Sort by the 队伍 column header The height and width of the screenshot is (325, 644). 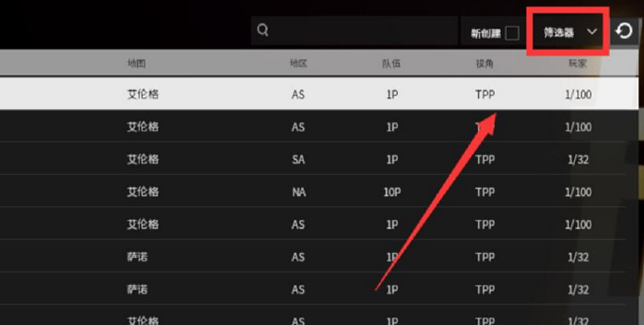[x=391, y=63]
